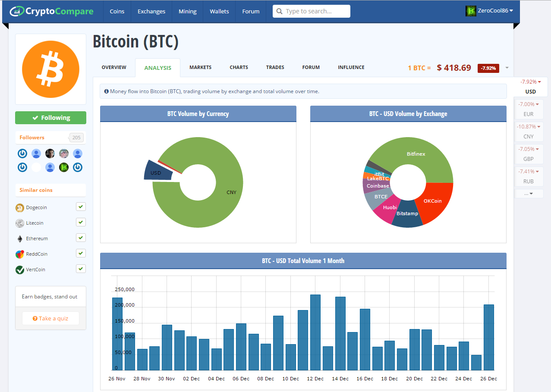Open the Wallets menu
This screenshot has height=392, width=551.
[220, 11]
